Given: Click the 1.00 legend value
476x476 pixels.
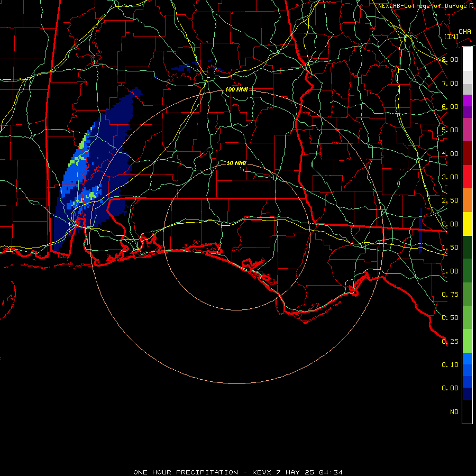Looking at the screenshot, I should [450, 271].
